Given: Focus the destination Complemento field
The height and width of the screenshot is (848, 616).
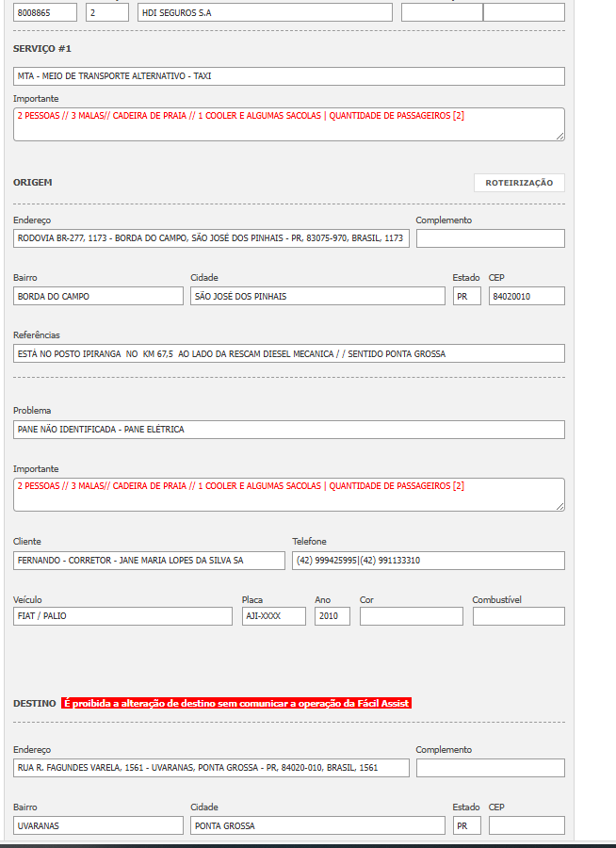Looking at the screenshot, I should 491,767.
